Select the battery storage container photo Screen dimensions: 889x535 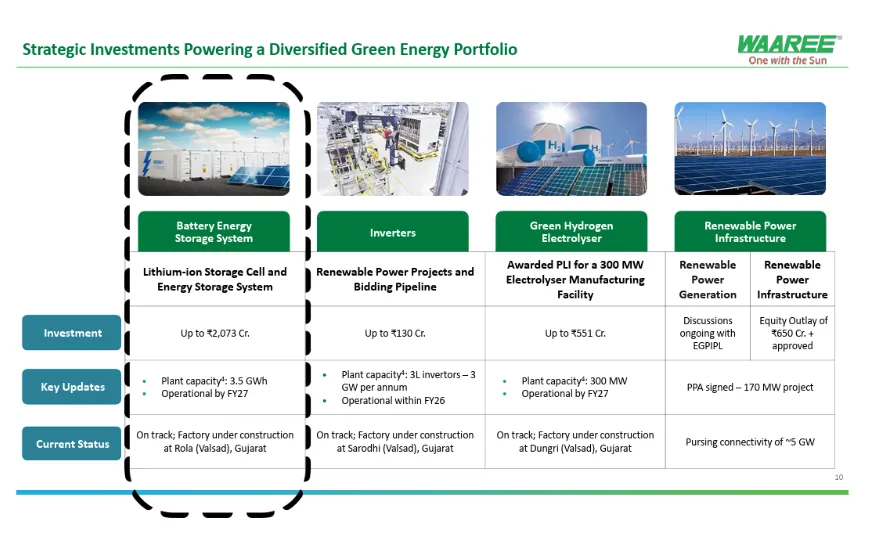pos(213,148)
